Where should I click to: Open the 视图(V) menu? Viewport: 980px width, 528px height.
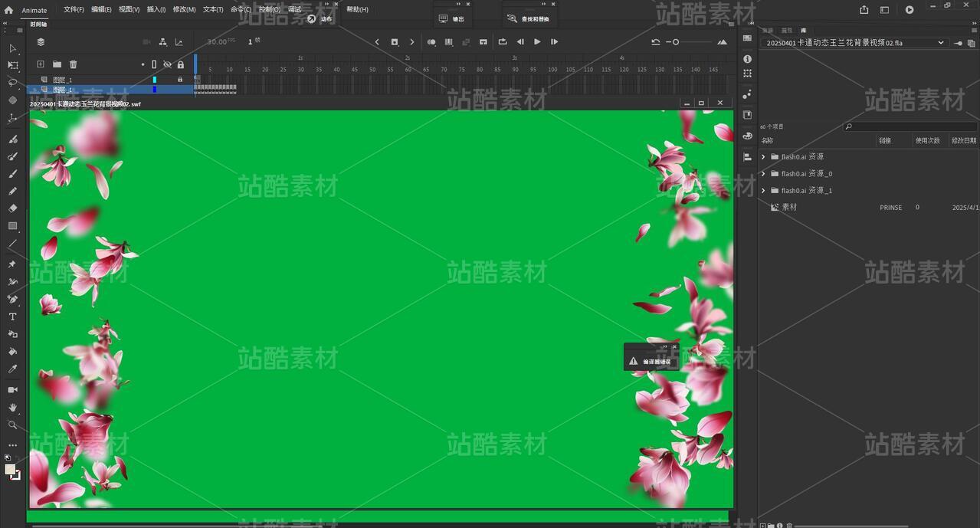click(x=129, y=10)
